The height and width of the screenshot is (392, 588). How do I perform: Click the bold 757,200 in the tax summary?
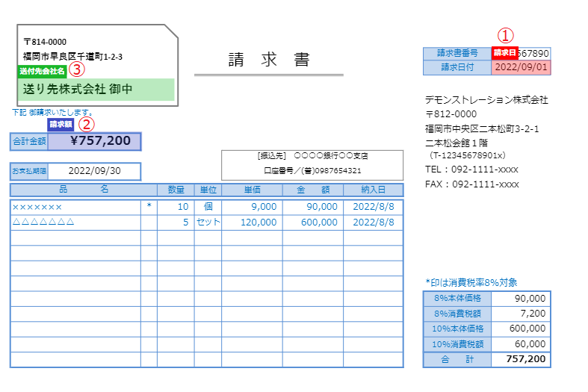pos(521,360)
